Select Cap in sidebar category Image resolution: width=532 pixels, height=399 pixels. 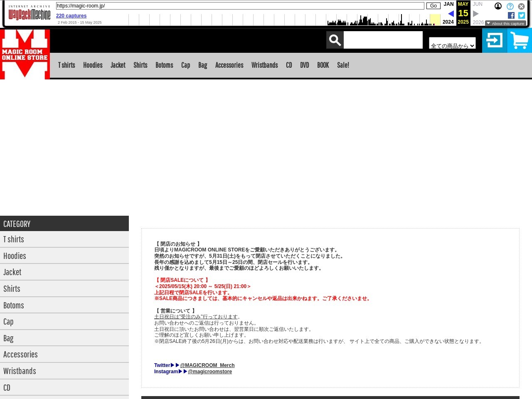tap(64, 322)
